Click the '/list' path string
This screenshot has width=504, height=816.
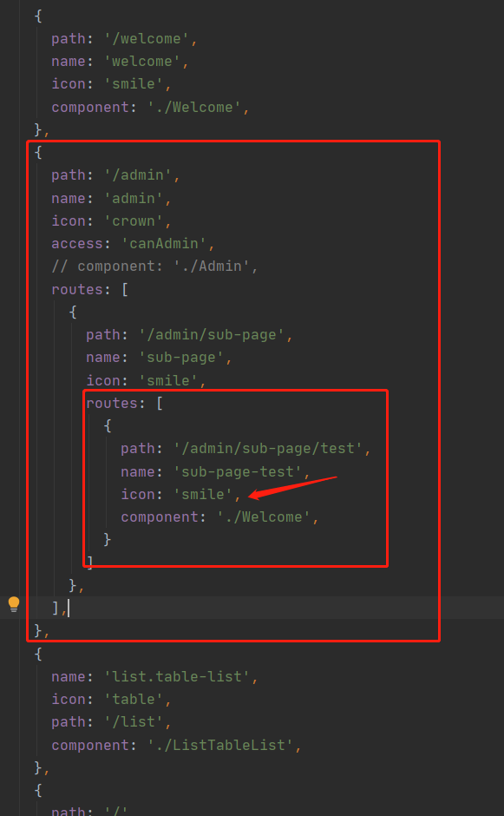[x=134, y=721]
